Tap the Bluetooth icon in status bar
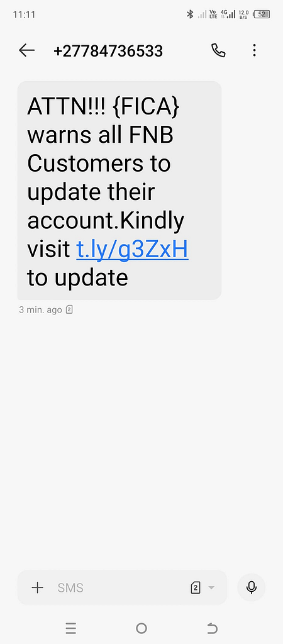Image resolution: width=283 pixels, height=644 pixels. [190, 14]
